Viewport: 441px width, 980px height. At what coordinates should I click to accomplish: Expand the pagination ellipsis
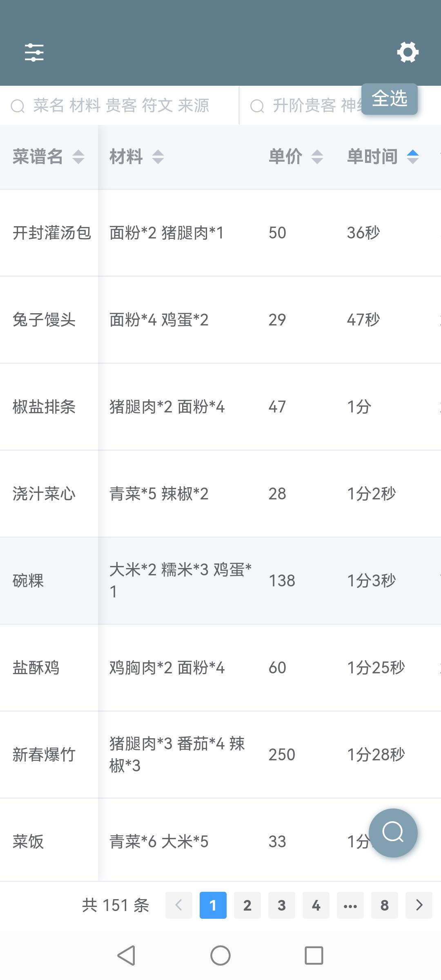(350, 905)
